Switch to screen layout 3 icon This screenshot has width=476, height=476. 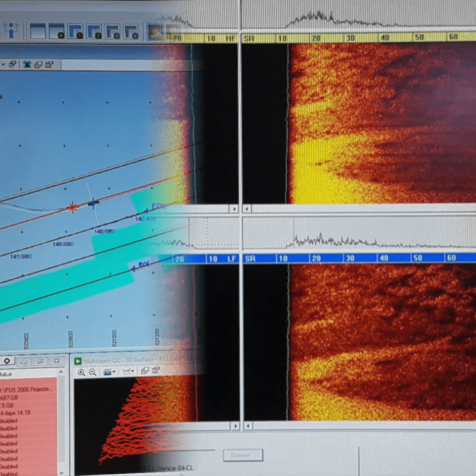tap(112, 32)
